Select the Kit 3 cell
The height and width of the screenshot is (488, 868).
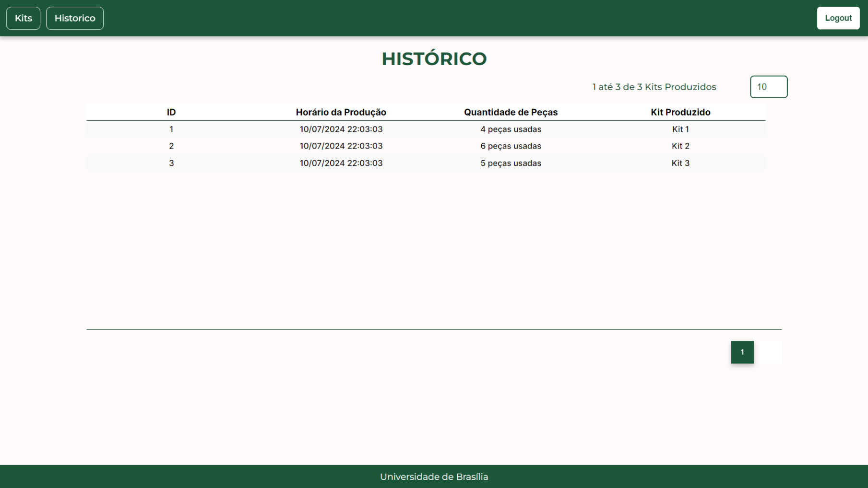click(680, 163)
